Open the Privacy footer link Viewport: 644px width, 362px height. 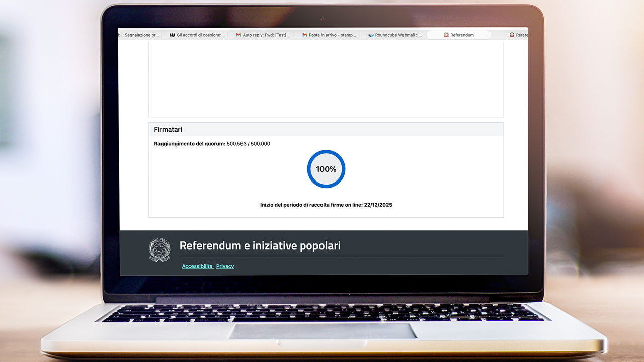pyautogui.click(x=225, y=266)
